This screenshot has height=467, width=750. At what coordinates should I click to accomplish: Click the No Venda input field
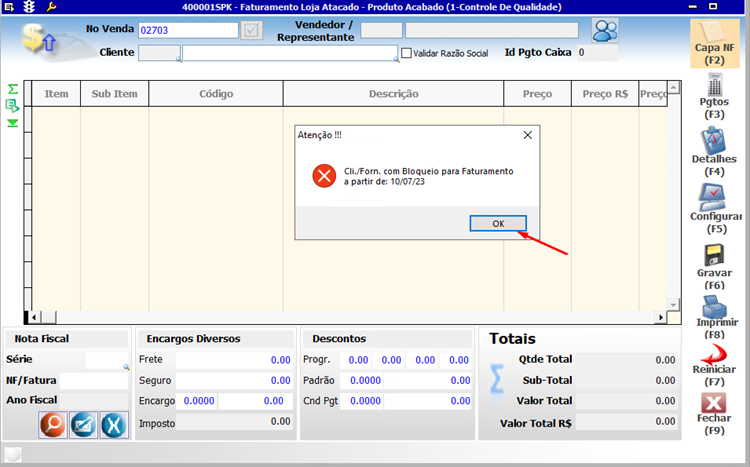(188, 30)
